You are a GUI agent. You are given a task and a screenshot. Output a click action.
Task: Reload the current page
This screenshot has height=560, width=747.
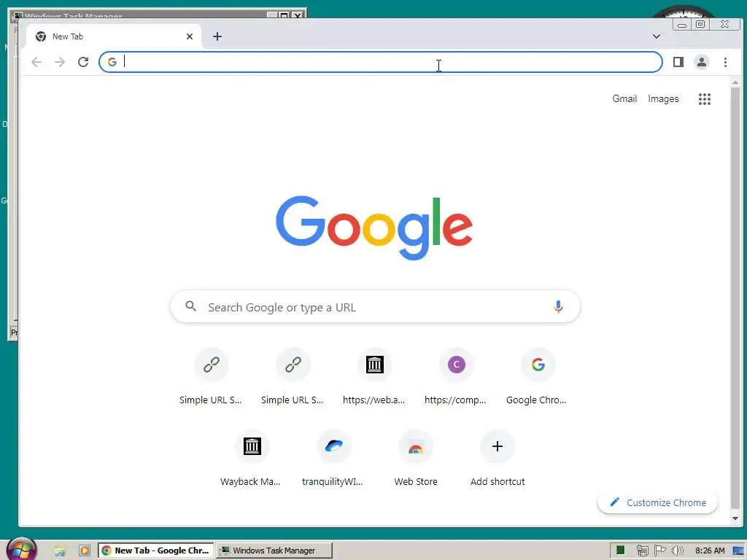pos(83,62)
